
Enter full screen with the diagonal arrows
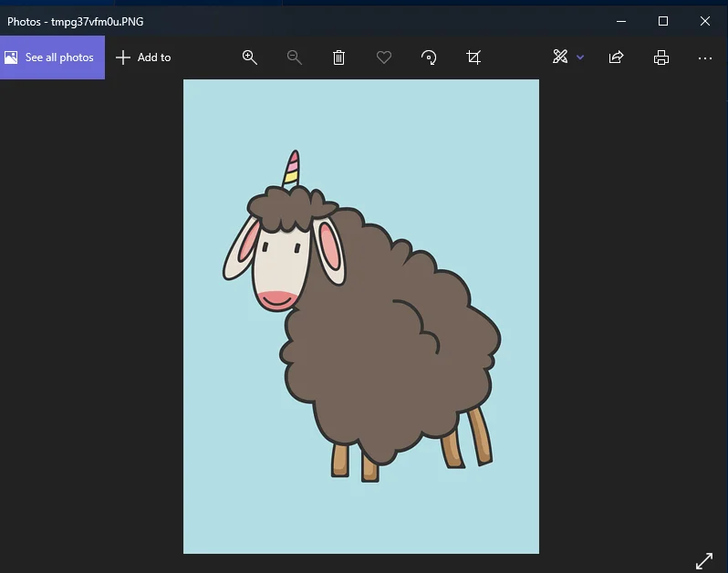point(704,560)
